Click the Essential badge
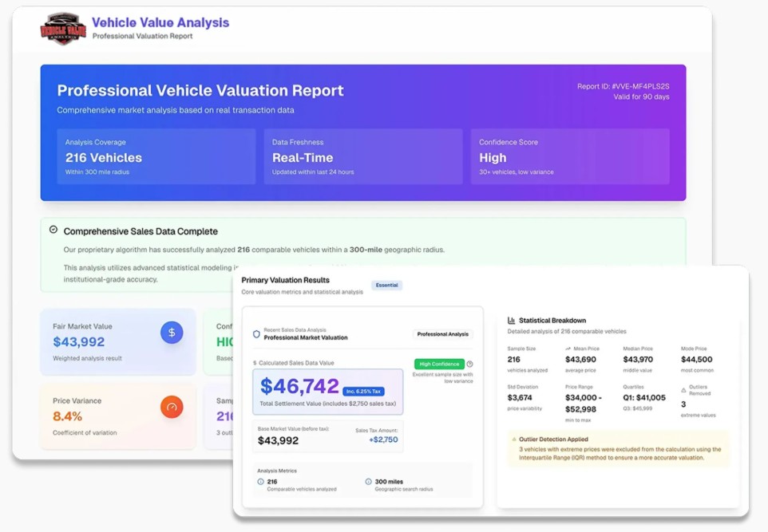 coord(387,285)
